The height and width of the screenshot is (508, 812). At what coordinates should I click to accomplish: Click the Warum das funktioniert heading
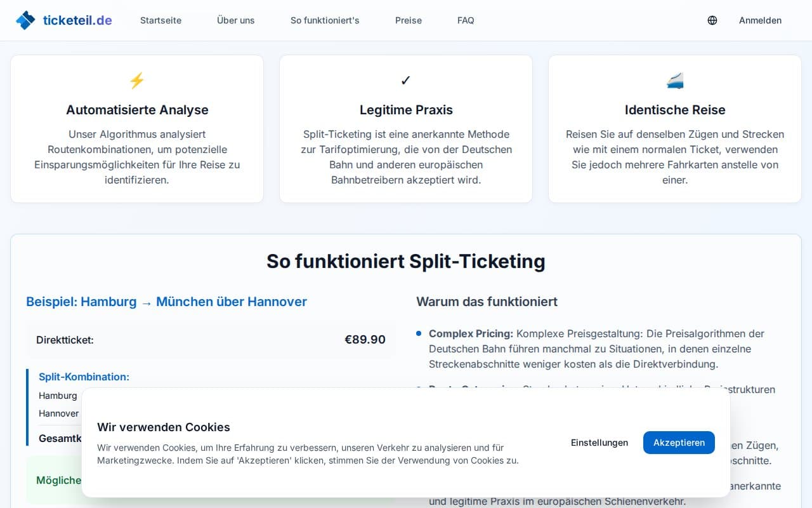(487, 302)
